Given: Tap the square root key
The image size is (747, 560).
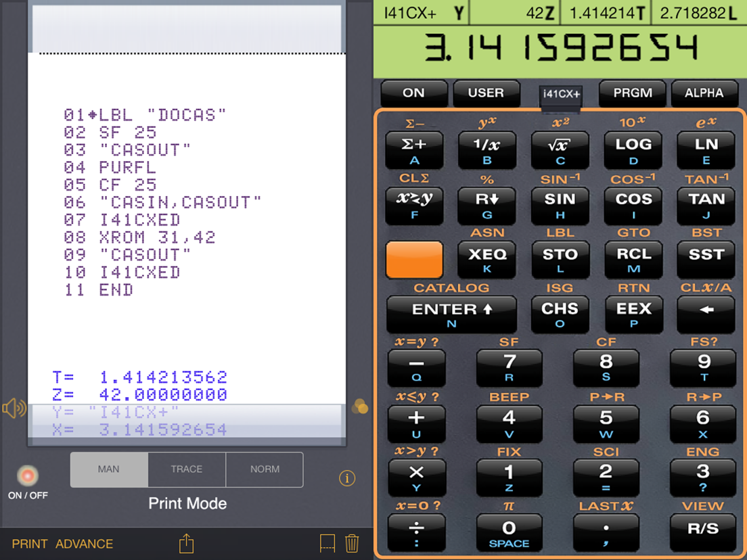Looking at the screenshot, I should point(560,150).
